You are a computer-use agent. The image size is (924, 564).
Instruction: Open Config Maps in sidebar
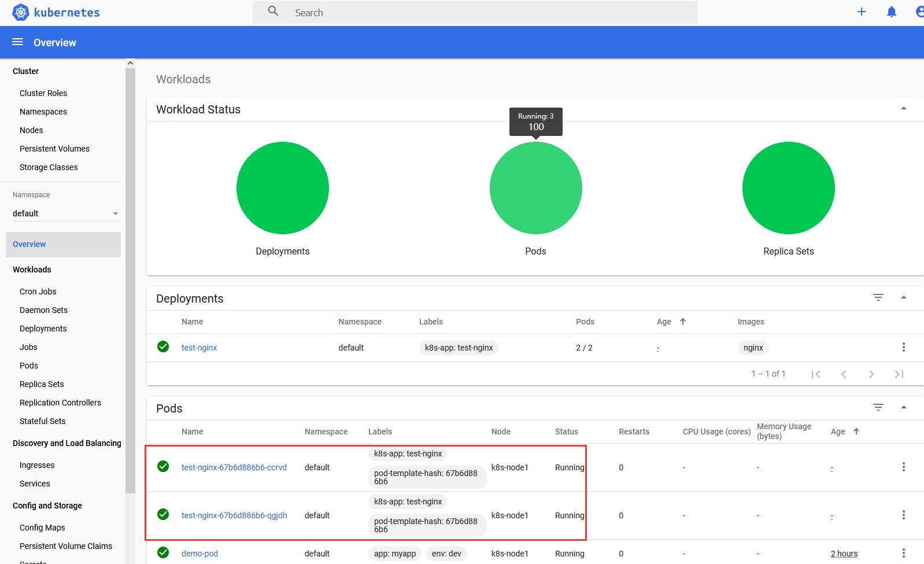coord(42,528)
